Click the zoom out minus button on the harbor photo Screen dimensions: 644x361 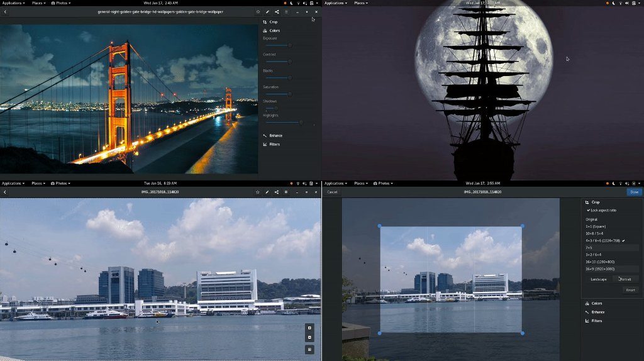309,338
